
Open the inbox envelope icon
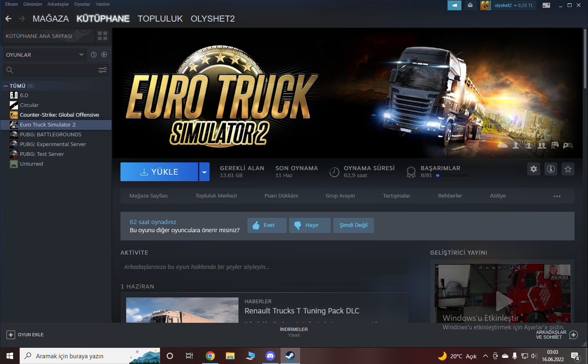[470, 5]
